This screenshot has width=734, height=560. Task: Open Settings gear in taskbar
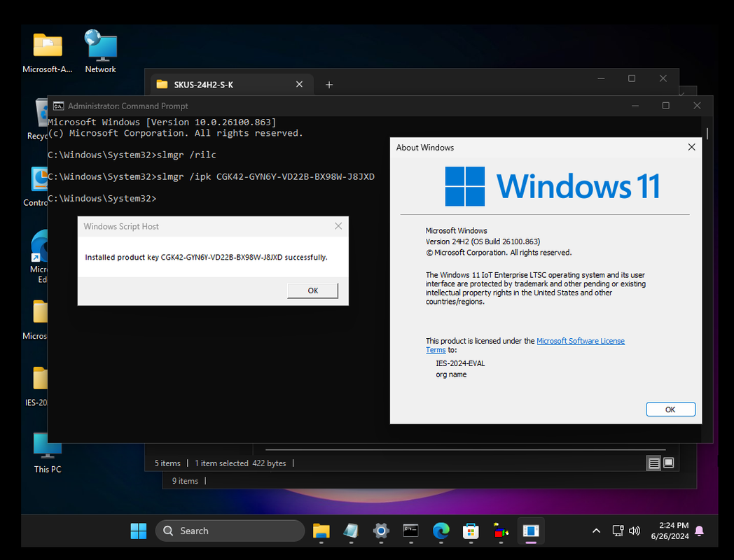(381, 531)
